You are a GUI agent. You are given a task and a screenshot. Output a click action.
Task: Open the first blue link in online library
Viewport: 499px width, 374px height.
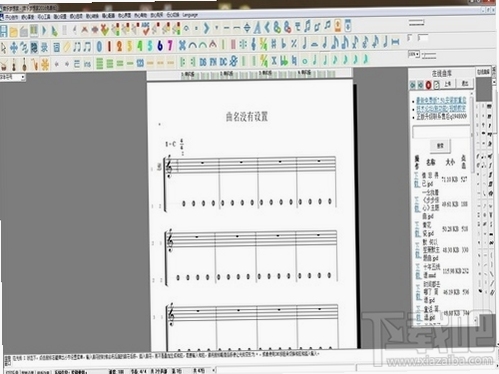point(441,100)
